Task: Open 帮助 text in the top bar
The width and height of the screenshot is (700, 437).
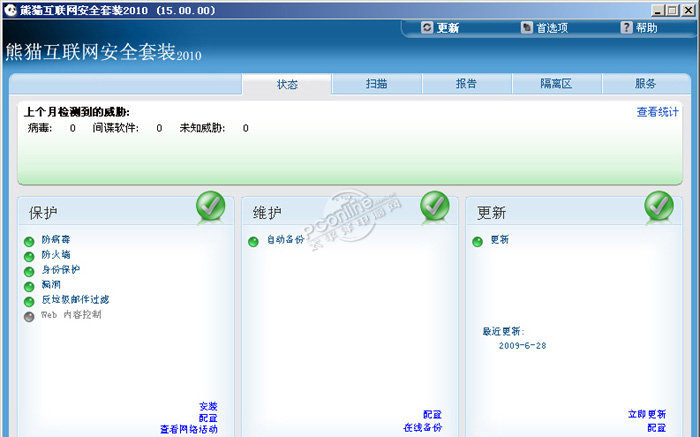Action: click(x=647, y=28)
